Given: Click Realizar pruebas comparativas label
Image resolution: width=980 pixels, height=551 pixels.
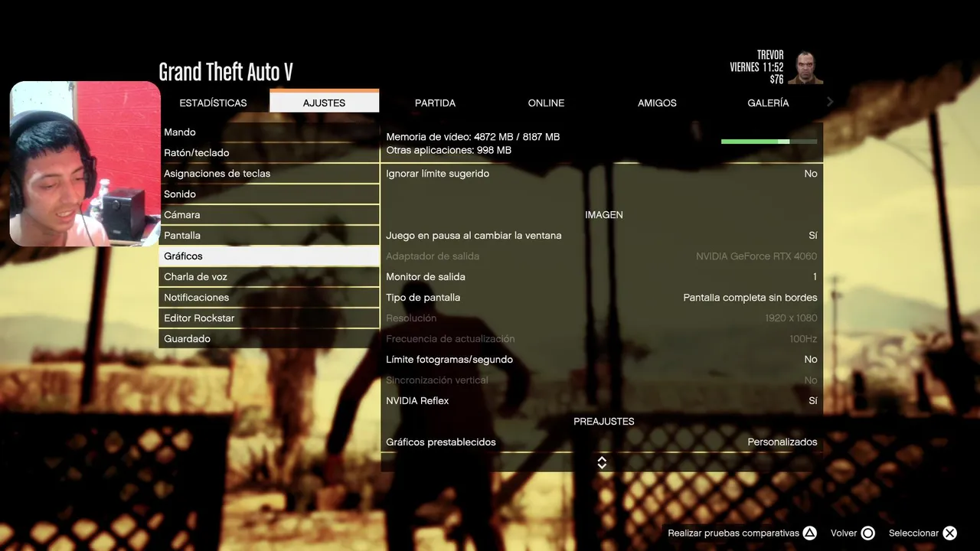Looking at the screenshot, I should 733,533.
